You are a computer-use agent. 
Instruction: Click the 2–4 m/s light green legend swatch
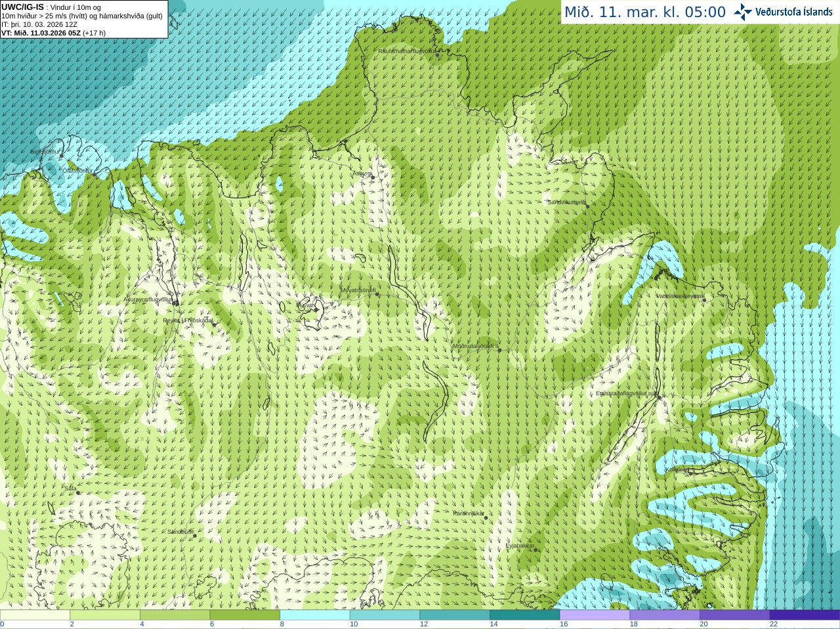click(105, 615)
